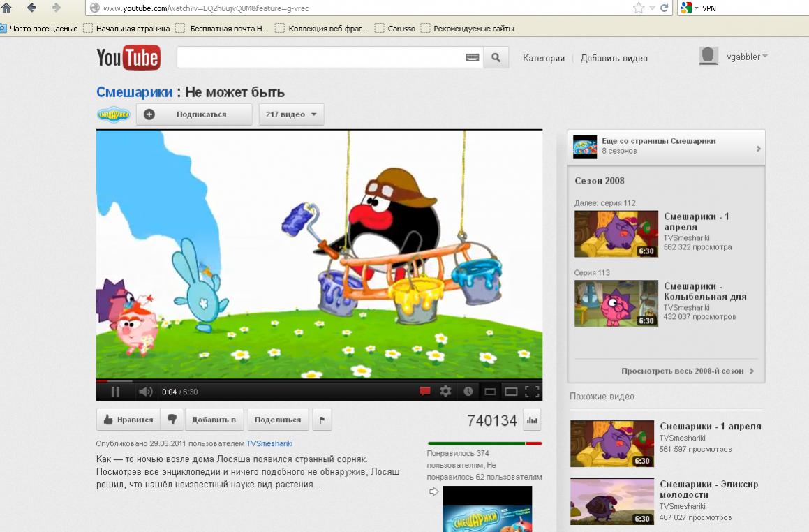Open the Начальная страница bookmark
The height and width of the screenshot is (532, 809).
127,29
